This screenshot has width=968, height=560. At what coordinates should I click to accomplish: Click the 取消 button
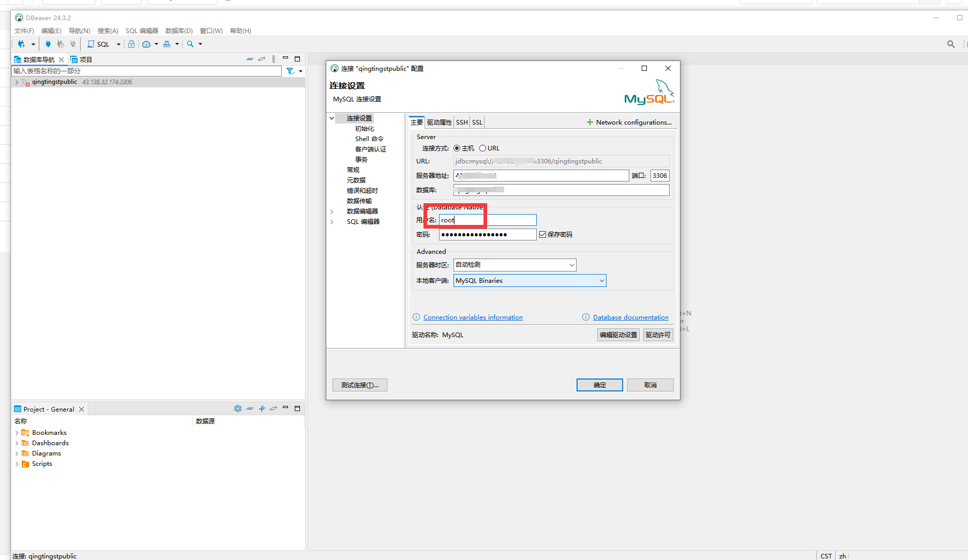(x=651, y=385)
